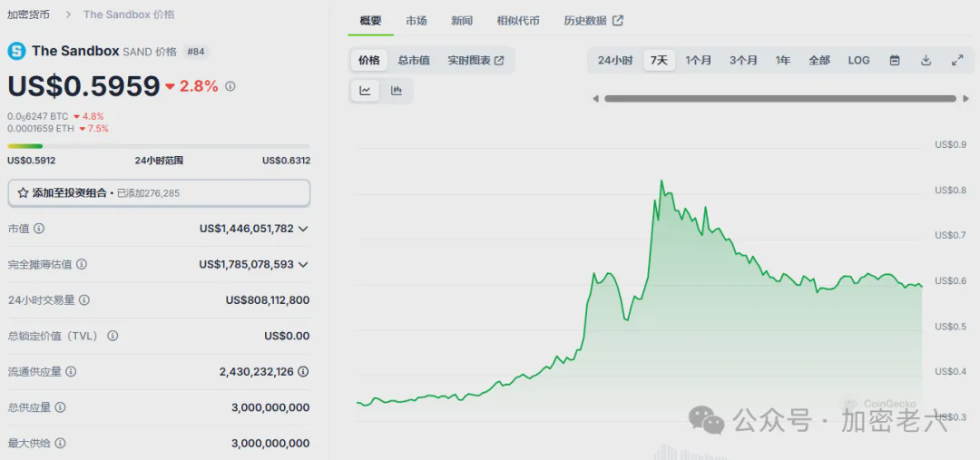The image size is (980, 460).
Task: Click the US$0.6312 24h high value
Action: coord(286,161)
